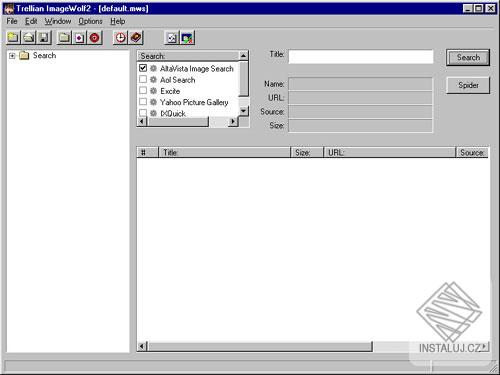This screenshot has width=500, height=375.
Task: Click down arrow of search engine list scrollbar
Action: click(244, 111)
